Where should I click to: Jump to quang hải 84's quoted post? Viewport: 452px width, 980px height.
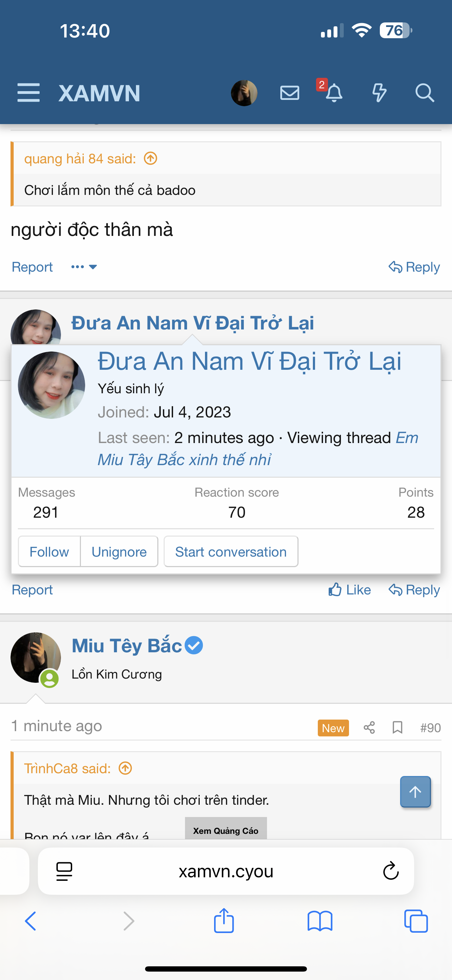pos(150,158)
